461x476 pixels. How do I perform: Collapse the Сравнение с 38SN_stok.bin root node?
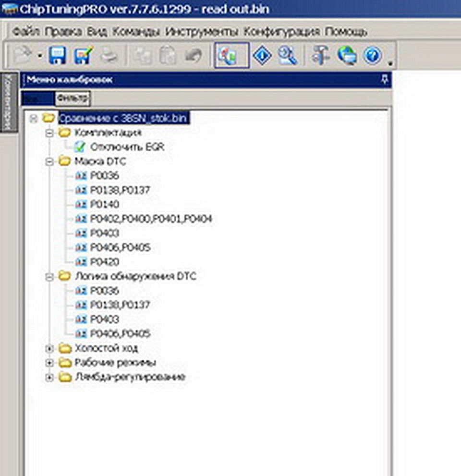point(33,118)
